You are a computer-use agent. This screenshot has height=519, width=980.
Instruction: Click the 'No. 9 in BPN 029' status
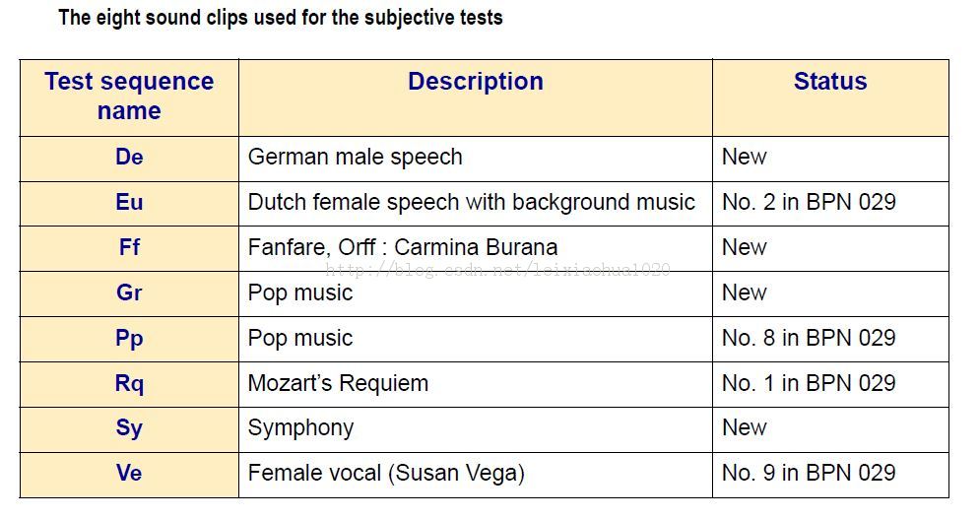pos(809,473)
